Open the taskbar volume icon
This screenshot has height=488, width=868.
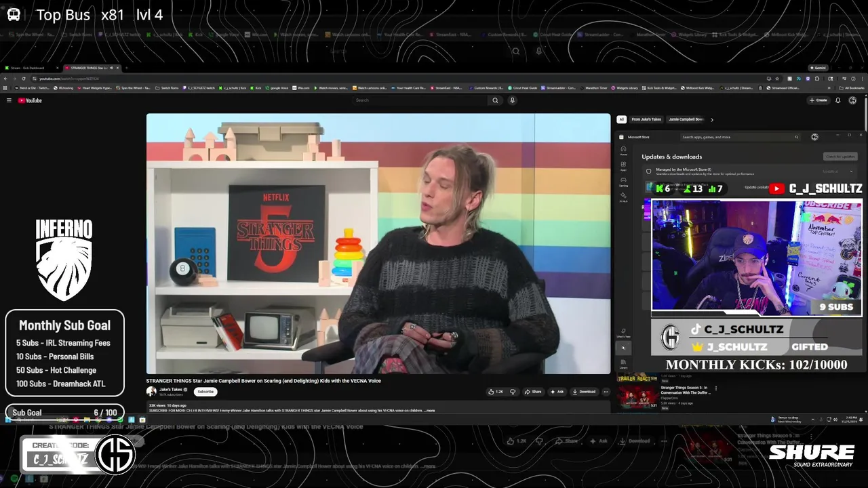[835, 420]
